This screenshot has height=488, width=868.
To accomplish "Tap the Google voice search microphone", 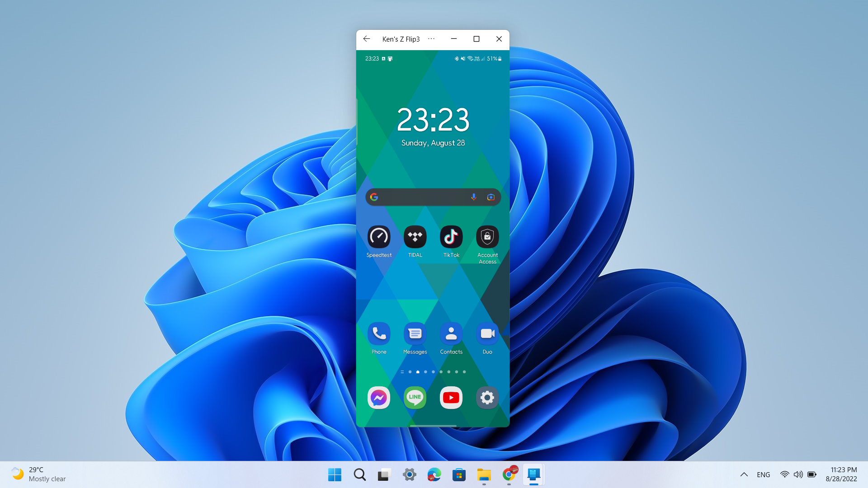I will tap(474, 197).
